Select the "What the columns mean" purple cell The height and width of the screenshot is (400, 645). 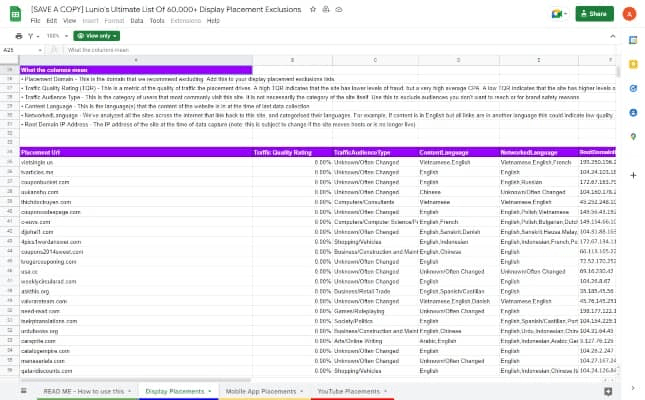[136, 70]
